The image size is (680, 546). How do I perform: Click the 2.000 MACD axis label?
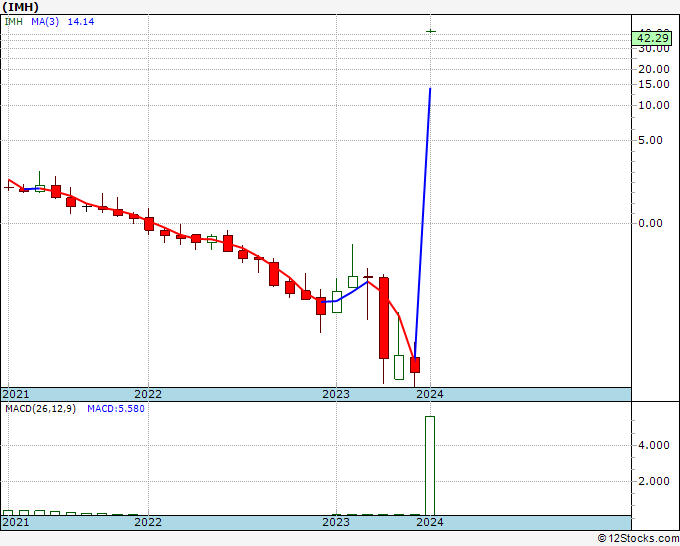coord(654,481)
